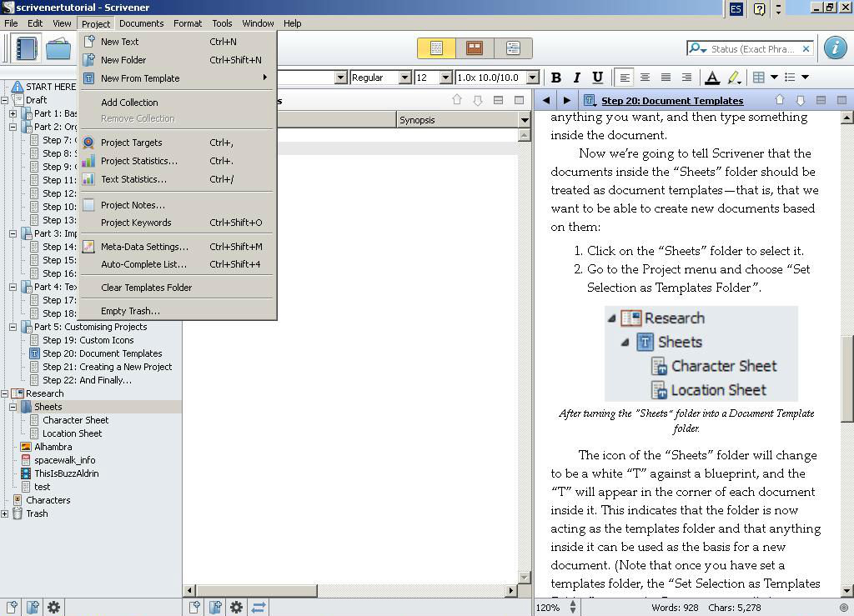Open the font style Regular dropdown
The width and height of the screenshot is (854, 616).
coord(404,78)
